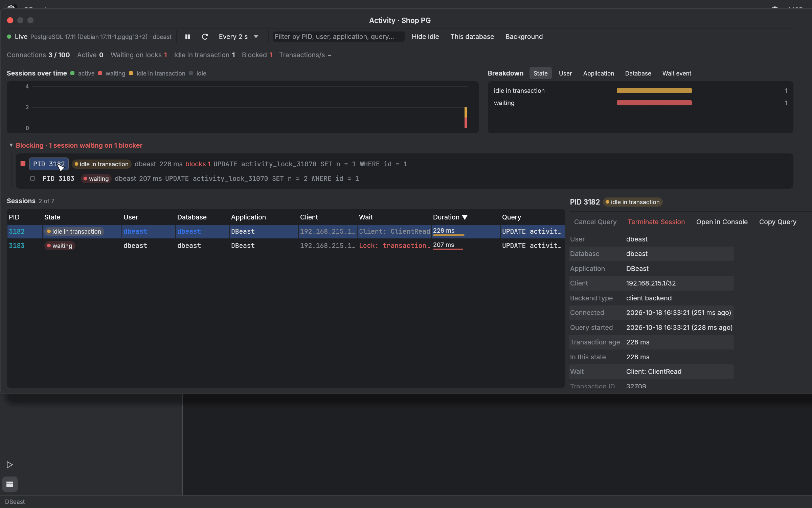Switch Breakdown to the State tab
This screenshot has height=508, width=812.
540,73
